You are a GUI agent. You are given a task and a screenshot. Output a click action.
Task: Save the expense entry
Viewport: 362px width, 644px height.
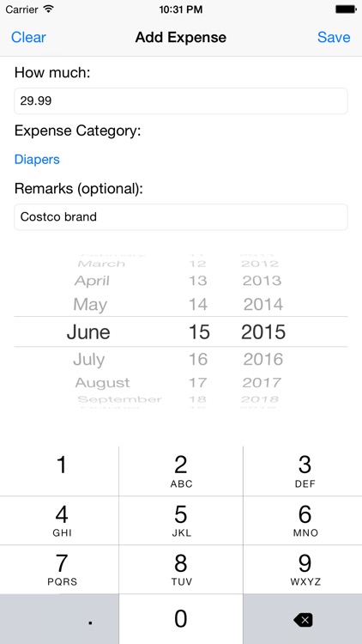334,38
